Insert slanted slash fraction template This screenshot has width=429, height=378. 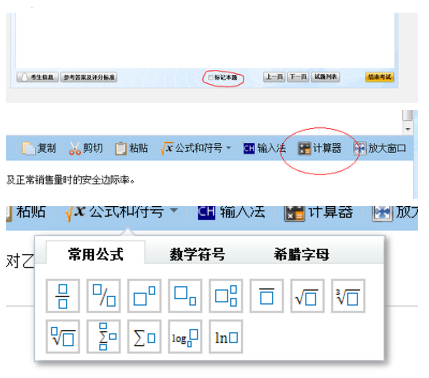click(104, 296)
